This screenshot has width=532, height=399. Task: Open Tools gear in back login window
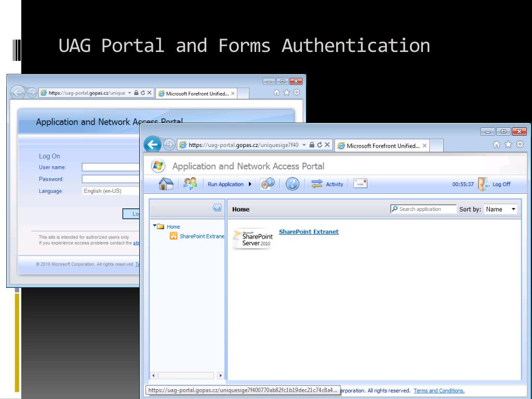tap(297, 92)
